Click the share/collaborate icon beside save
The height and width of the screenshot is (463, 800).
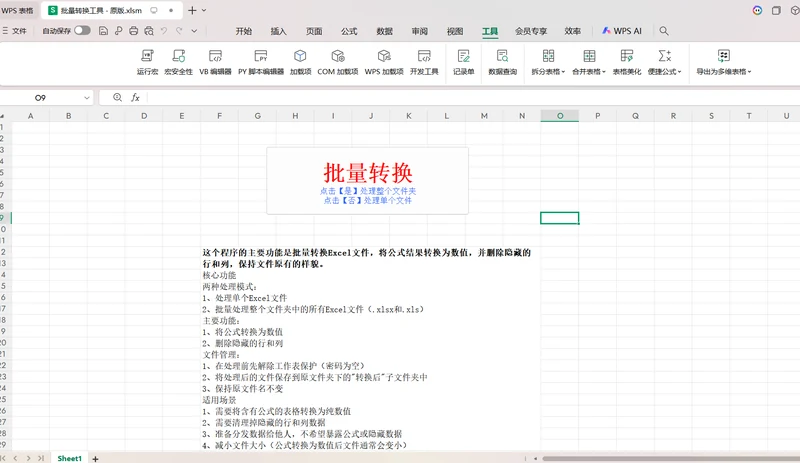click(x=118, y=31)
